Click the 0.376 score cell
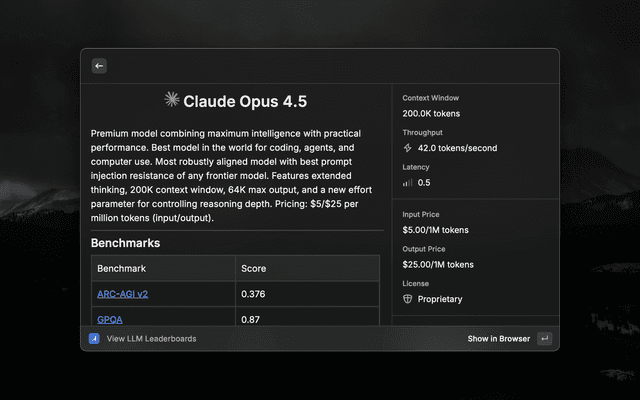Image resolution: width=640 pixels, height=400 pixels. (253, 294)
